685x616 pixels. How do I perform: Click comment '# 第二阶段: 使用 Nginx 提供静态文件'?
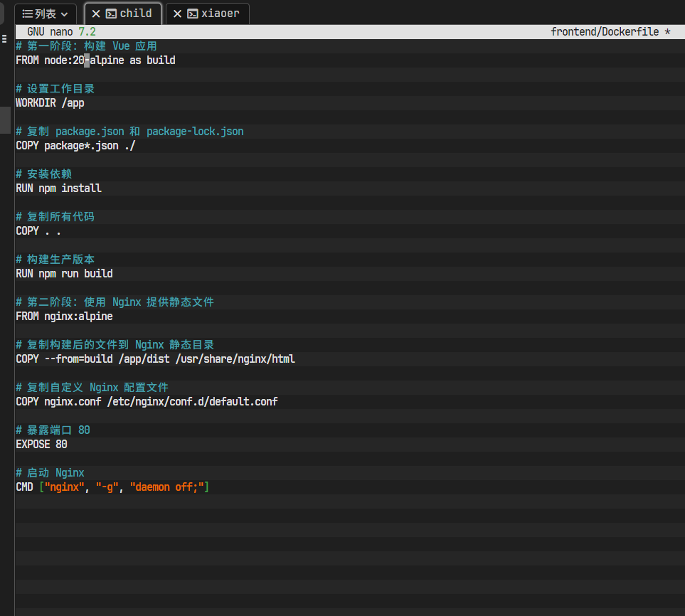tap(115, 302)
